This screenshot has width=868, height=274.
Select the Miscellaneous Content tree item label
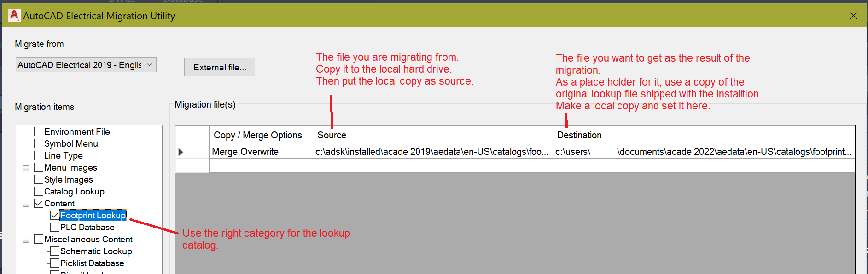[x=88, y=239]
